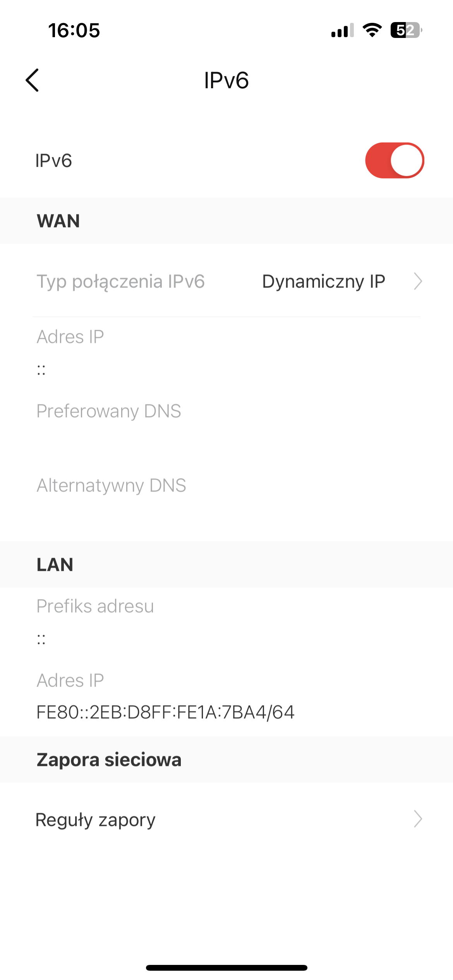The width and height of the screenshot is (453, 980).
Task: Tap the cellular signal bars icon
Action: [342, 30]
